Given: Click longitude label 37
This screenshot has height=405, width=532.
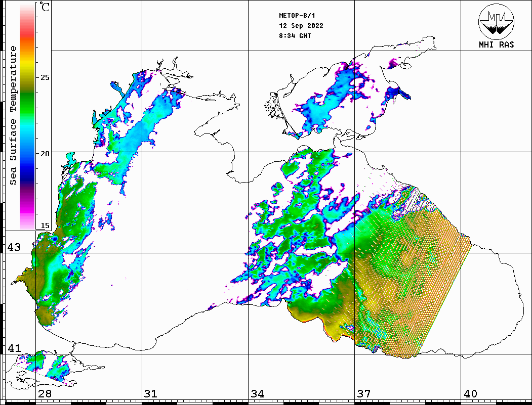Looking at the screenshot, I should point(364,394).
